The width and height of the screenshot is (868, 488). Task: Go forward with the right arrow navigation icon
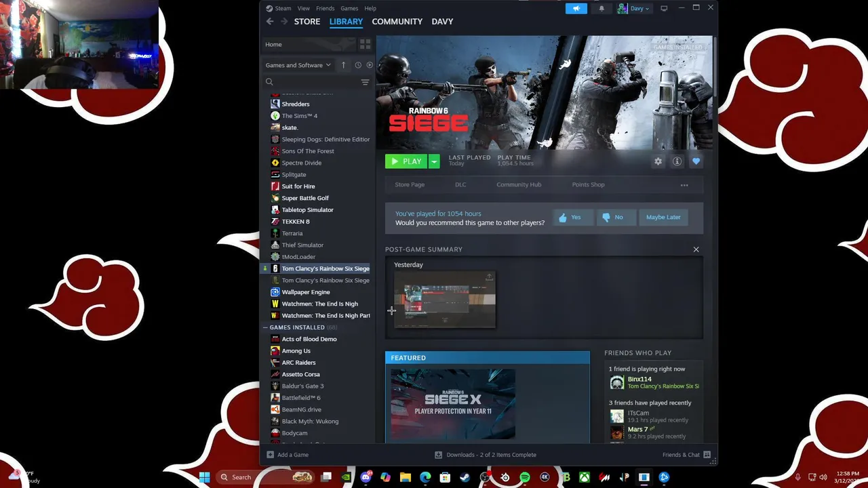(x=285, y=21)
